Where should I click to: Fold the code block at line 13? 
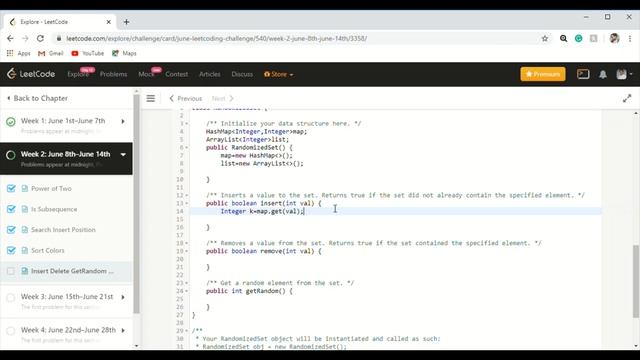[x=187, y=203]
